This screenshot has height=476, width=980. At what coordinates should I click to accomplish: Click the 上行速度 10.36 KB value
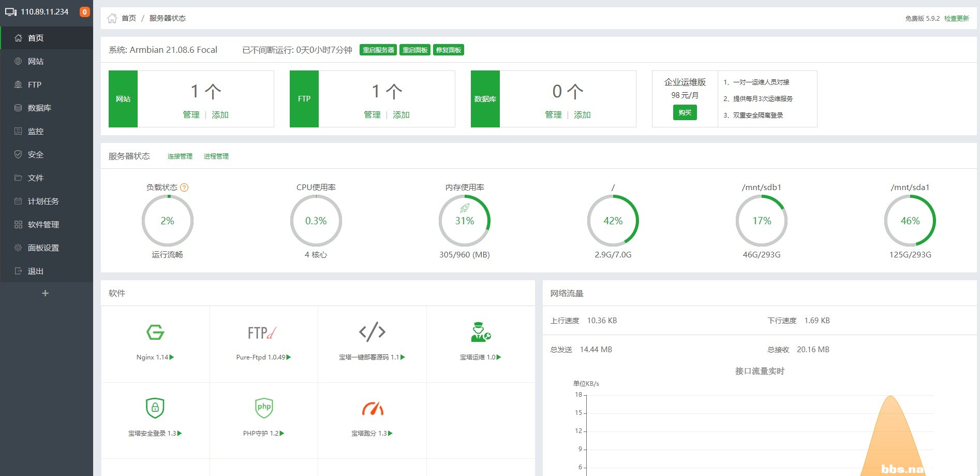(x=602, y=321)
